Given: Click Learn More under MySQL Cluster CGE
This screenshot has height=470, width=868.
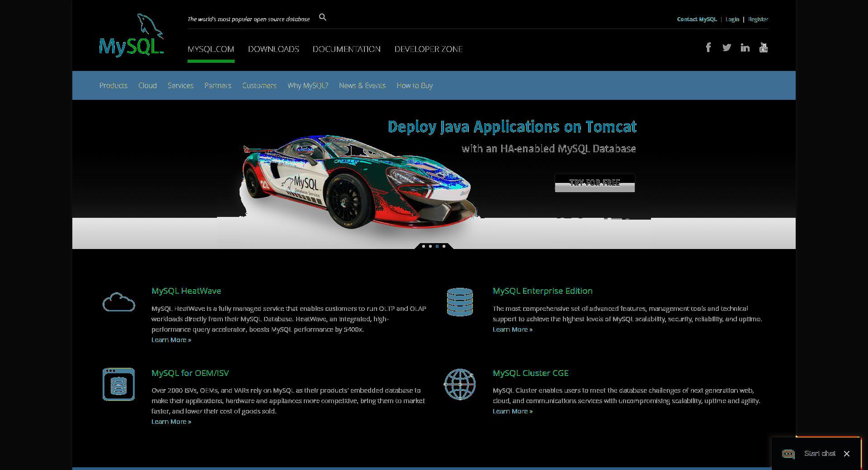Looking at the screenshot, I should pyautogui.click(x=513, y=411).
